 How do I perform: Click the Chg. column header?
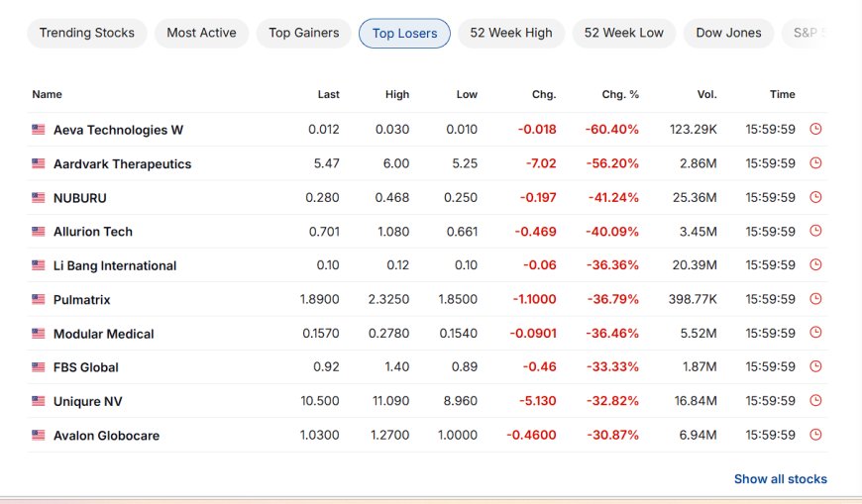coord(544,94)
